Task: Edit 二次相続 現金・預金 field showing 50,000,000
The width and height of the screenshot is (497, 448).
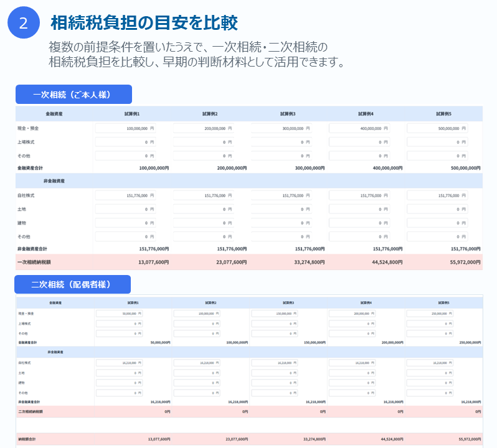Action: pyautogui.click(x=119, y=314)
